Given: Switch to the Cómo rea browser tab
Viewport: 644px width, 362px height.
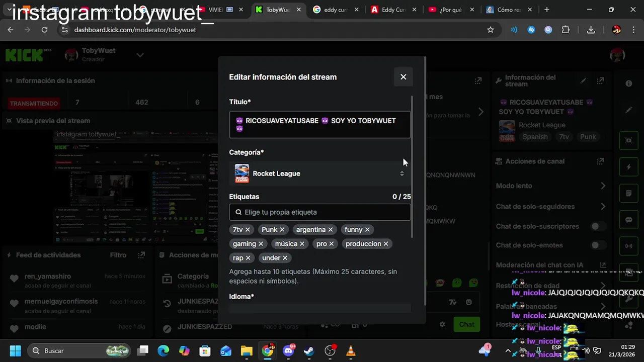Looking at the screenshot, I should [508, 10].
